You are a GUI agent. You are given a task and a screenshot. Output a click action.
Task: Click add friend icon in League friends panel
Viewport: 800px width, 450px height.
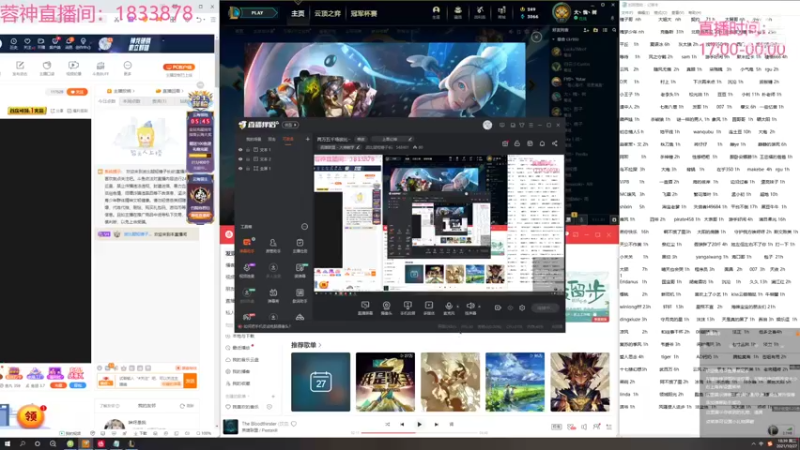(586, 30)
